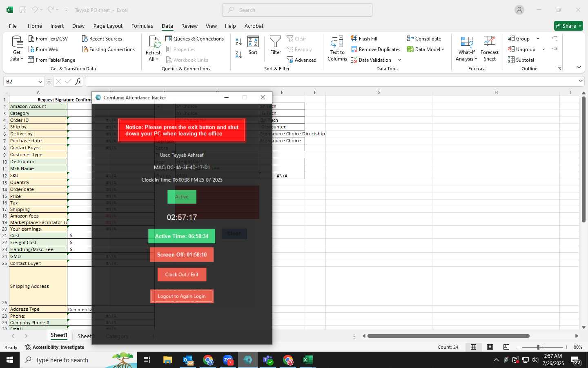This screenshot has width=588, height=368.
Task: Switch to Page Break Preview
Action: click(506, 347)
